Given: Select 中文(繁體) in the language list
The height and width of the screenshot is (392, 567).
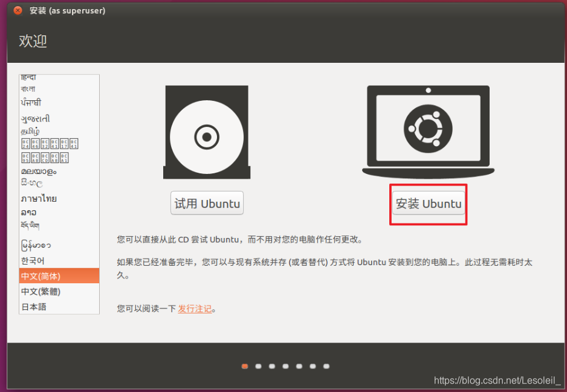Looking at the screenshot, I should (x=59, y=291).
